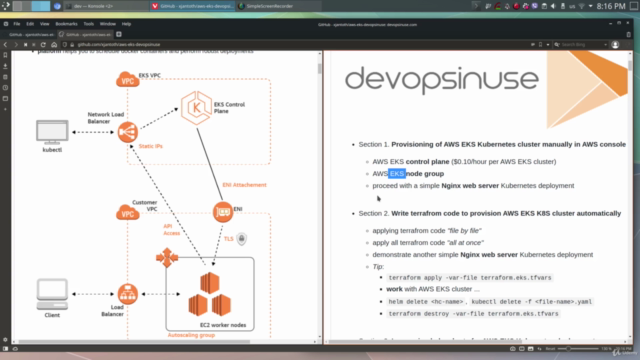This screenshot has width=640, height=360.
Task: Open the Bookmarks menu
Action: [66, 24]
